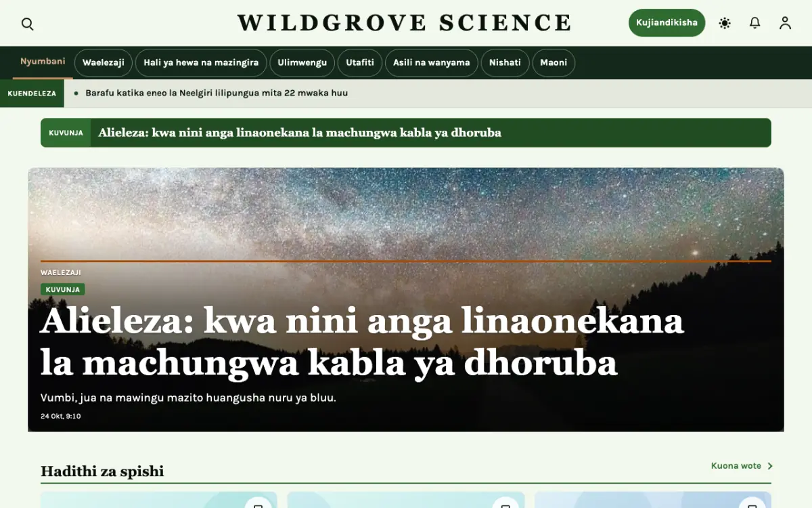Open the search icon in header
This screenshot has height=508, width=812.
coord(28,24)
